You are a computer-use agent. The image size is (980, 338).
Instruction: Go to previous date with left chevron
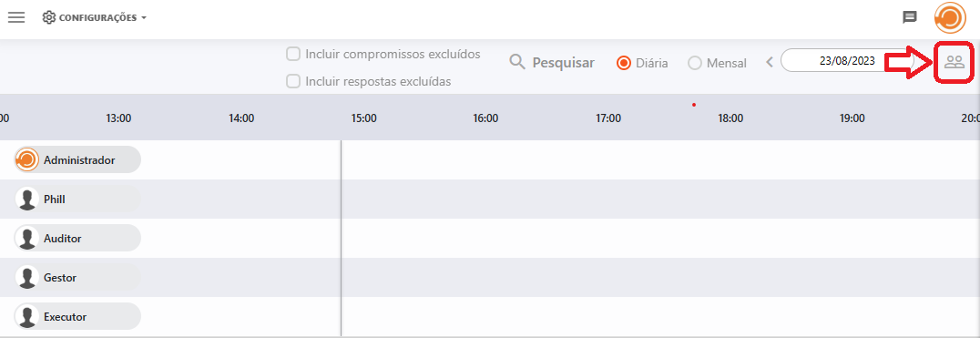tap(770, 61)
